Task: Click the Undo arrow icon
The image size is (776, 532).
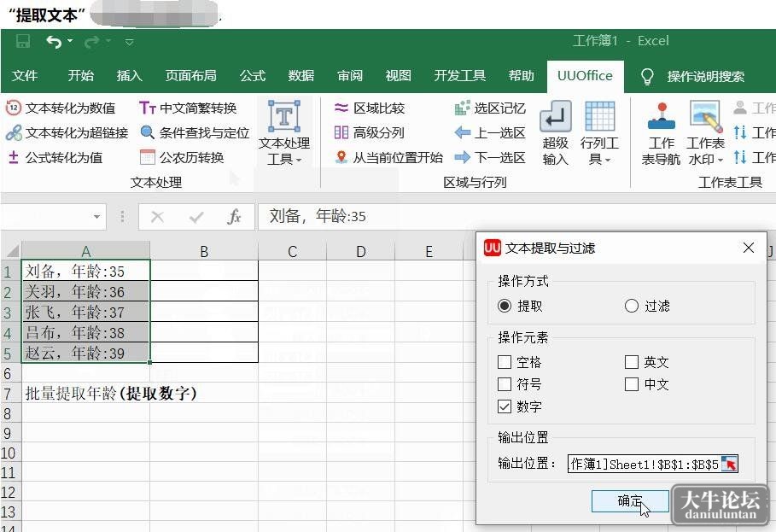Action: point(54,42)
